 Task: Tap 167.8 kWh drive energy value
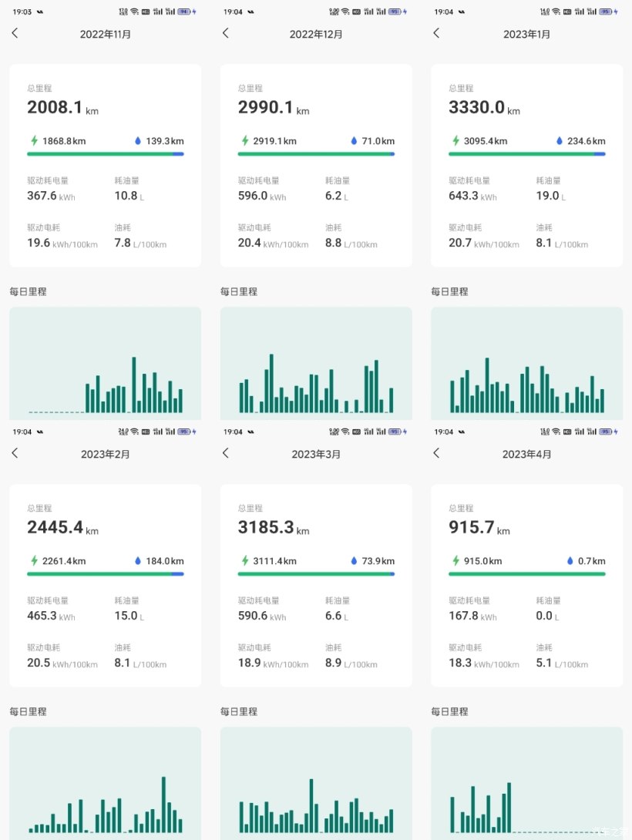pyautogui.click(x=473, y=616)
